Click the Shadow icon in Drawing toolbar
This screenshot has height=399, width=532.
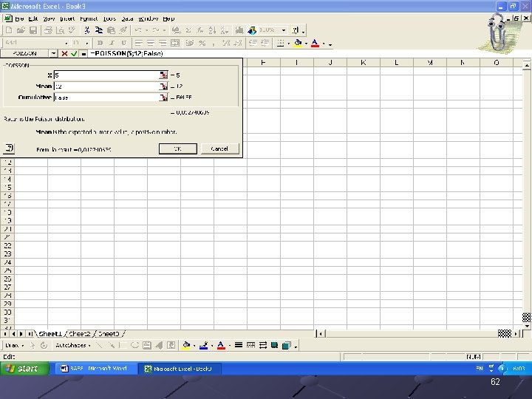click(274, 345)
